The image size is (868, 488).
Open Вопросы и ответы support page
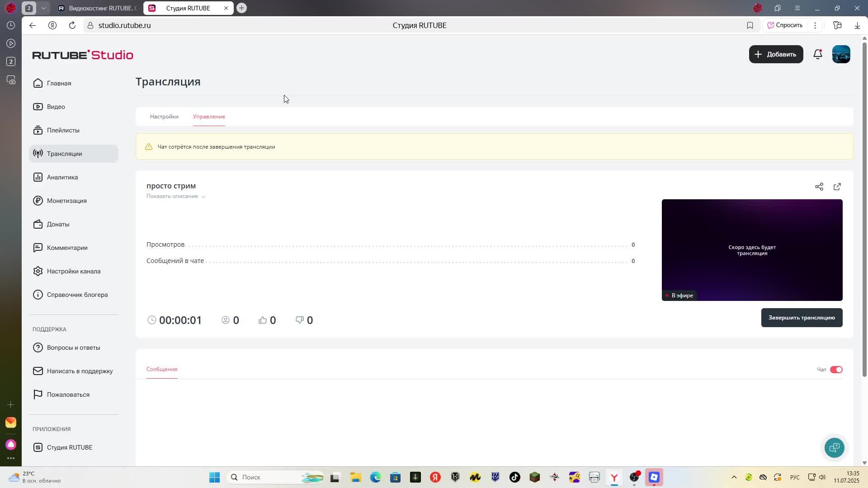pyautogui.click(x=73, y=347)
